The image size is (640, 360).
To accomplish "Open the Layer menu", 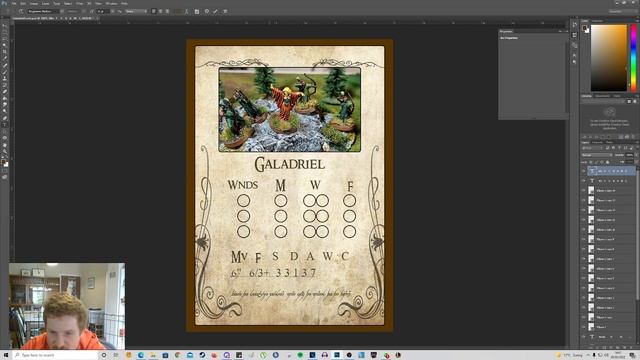I will tap(45, 3).
